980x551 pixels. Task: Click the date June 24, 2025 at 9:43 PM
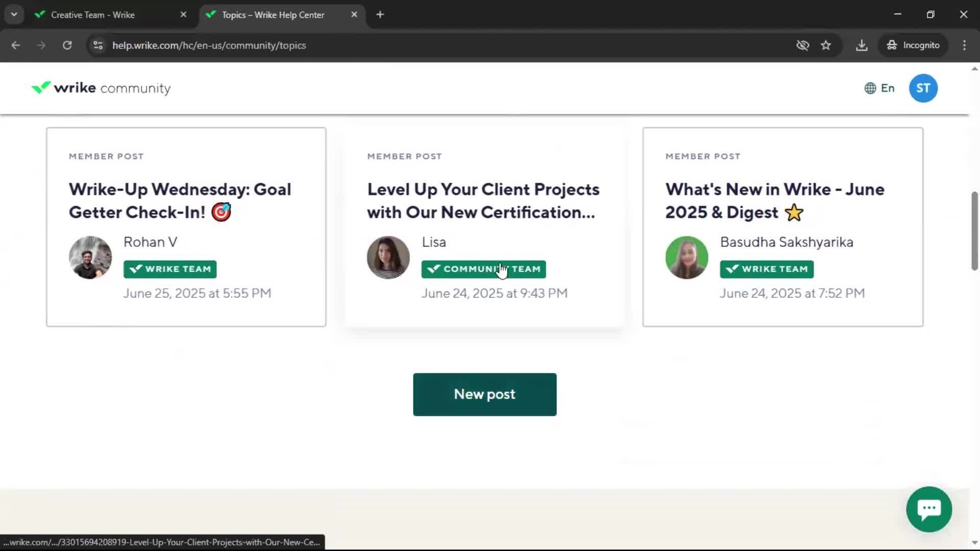point(494,293)
